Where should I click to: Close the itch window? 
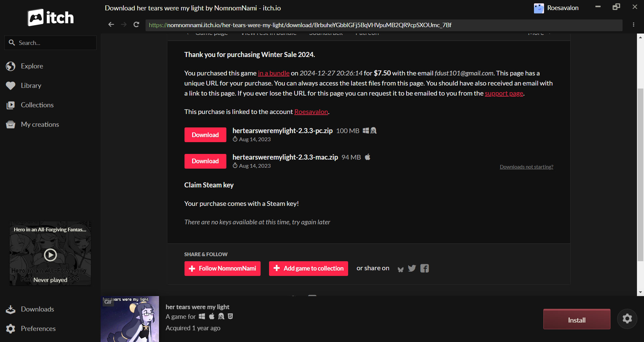click(x=635, y=7)
